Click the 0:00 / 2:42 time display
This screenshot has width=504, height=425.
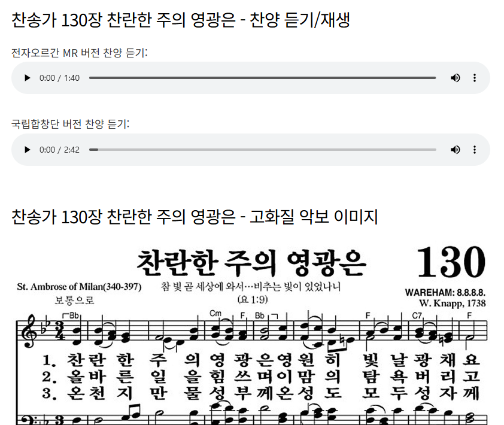(59, 150)
